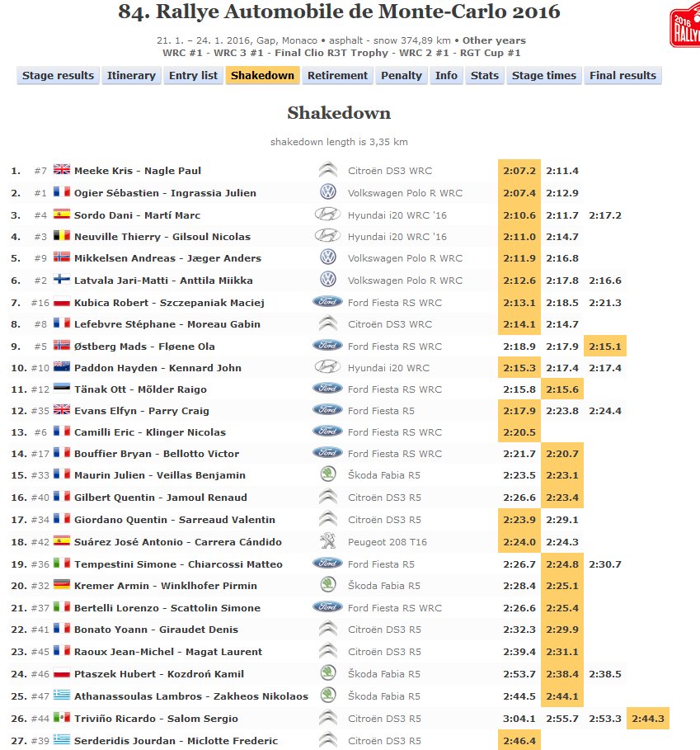Click the Volkswagen logo in Mikkelsen Andreas row
700x750 pixels.
point(328,257)
